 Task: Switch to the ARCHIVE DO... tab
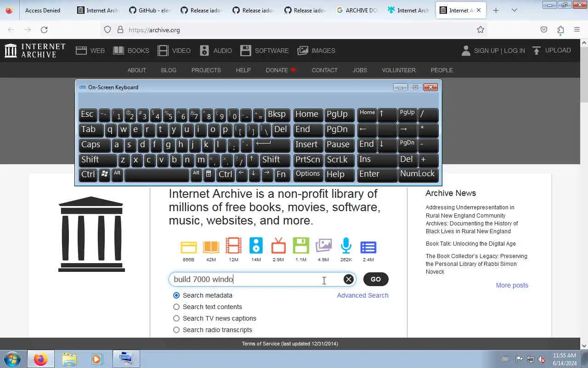point(357,10)
